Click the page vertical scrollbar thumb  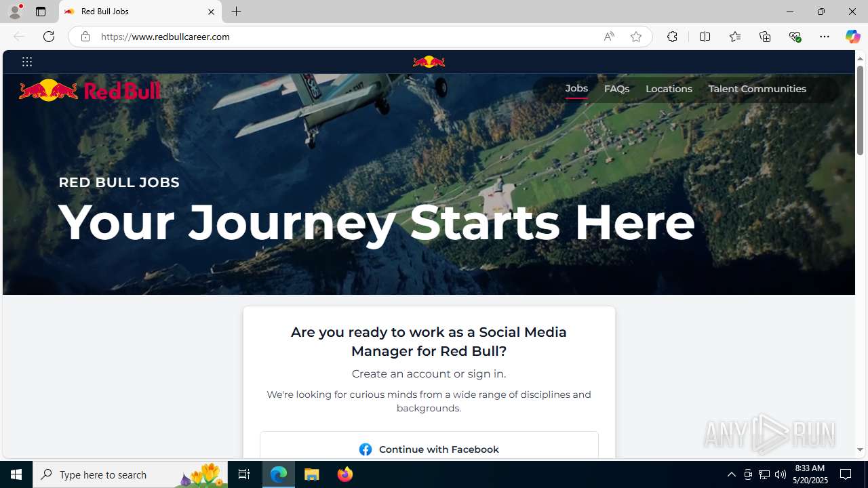tap(860, 111)
